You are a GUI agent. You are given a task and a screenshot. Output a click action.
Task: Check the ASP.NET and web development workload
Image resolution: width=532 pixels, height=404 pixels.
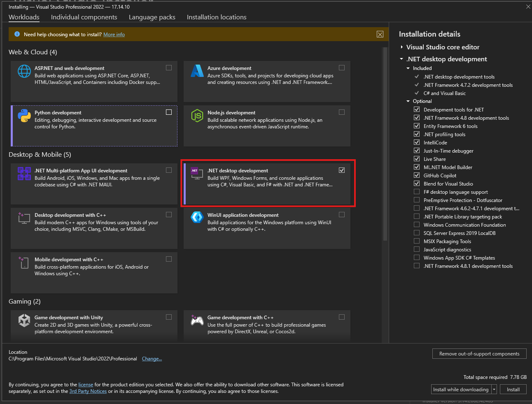tap(169, 67)
